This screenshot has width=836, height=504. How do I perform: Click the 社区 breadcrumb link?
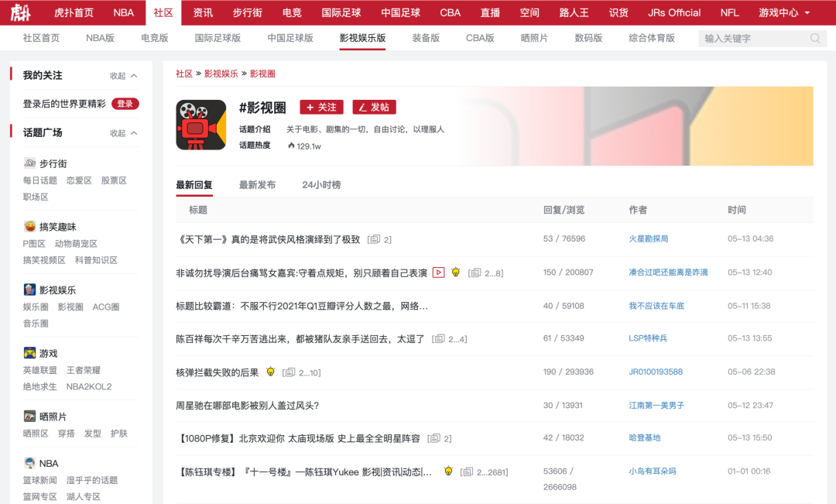tap(184, 74)
